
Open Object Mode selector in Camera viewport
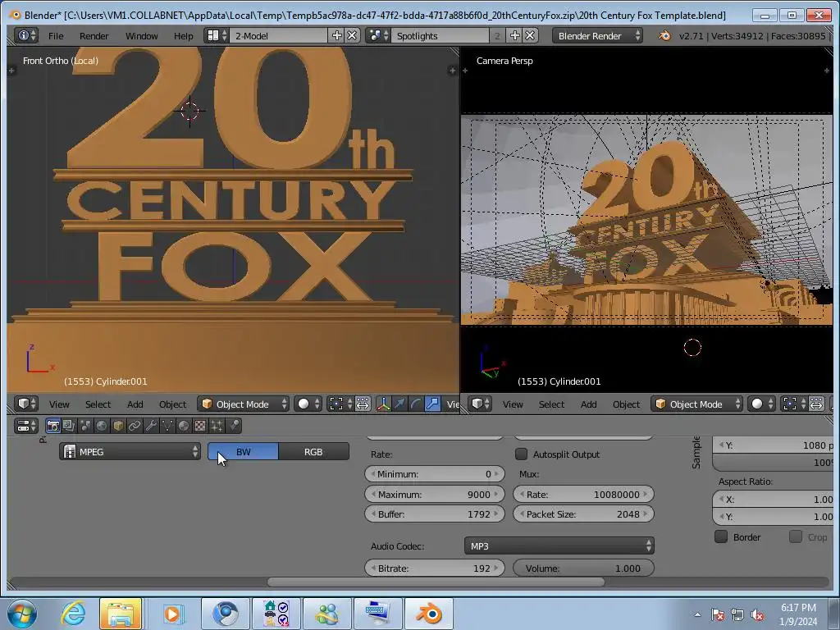pos(697,404)
